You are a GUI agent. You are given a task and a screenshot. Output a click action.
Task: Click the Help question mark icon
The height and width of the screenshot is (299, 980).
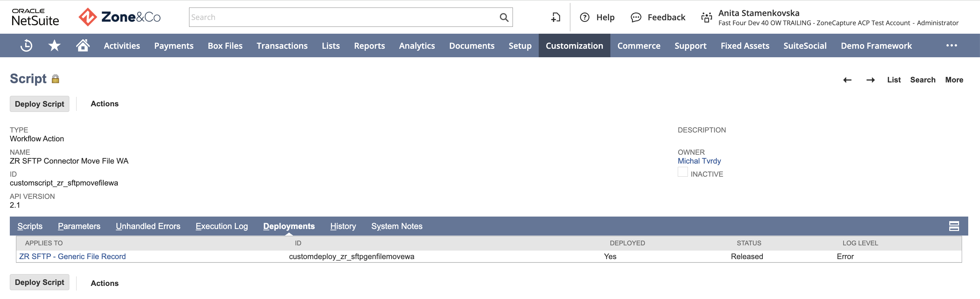pyautogui.click(x=584, y=17)
